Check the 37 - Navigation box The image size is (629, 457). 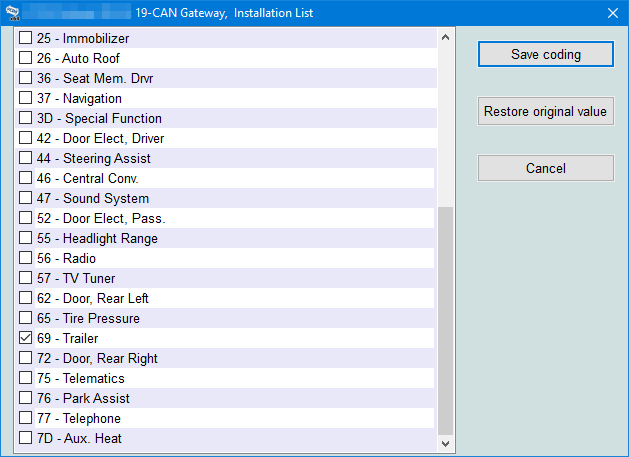pos(25,98)
